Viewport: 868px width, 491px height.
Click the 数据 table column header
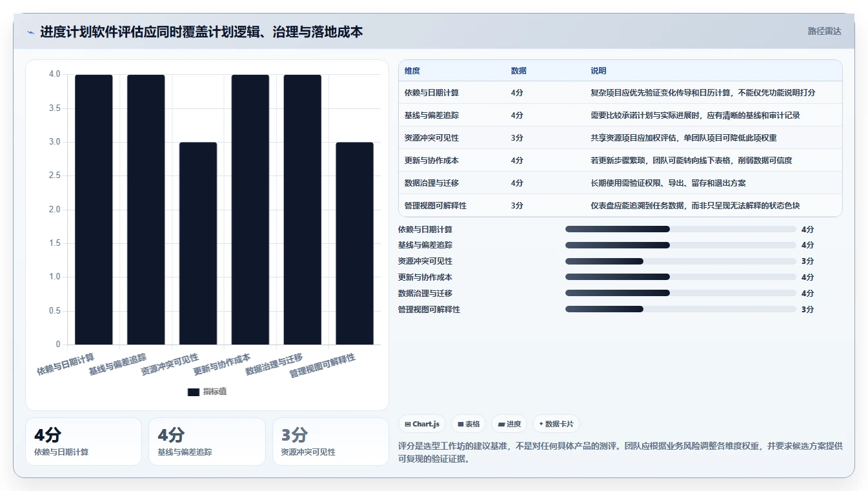click(519, 70)
